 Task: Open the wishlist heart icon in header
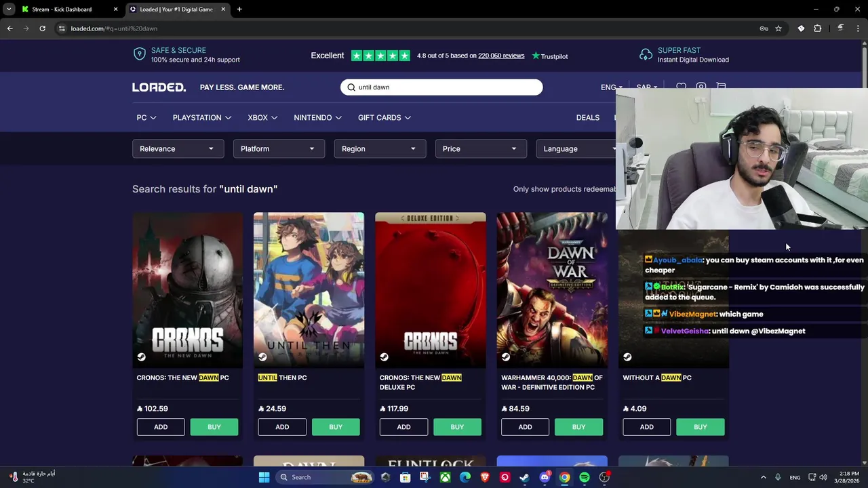pyautogui.click(x=681, y=87)
